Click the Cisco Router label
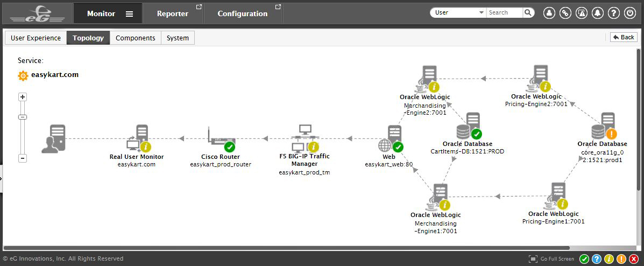 click(x=221, y=157)
